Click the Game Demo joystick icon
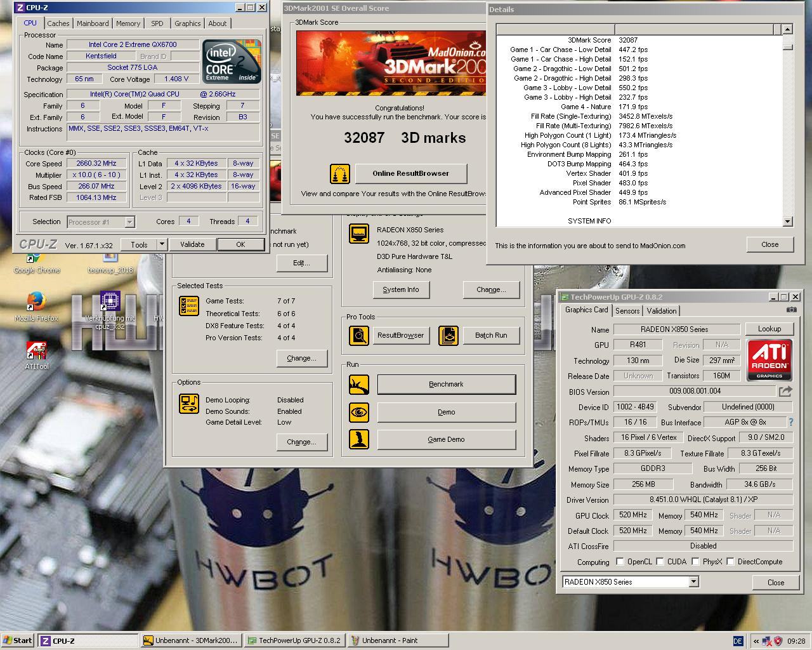Screen dimensions: 812x650 coord(359,439)
